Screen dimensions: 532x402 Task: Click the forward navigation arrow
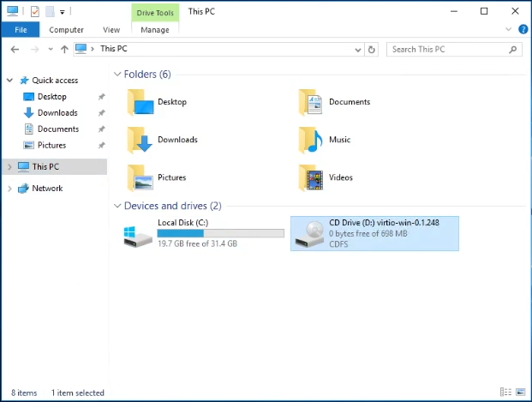(x=34, y=50)
